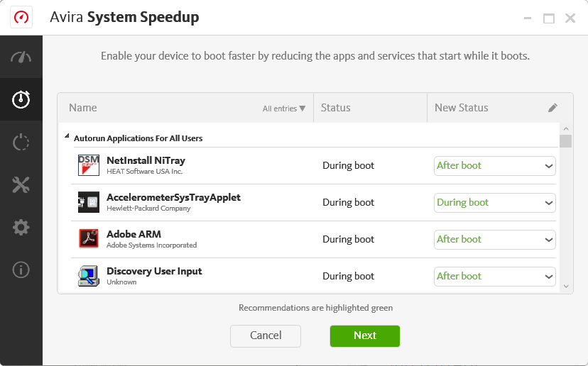Minimize the Avira System Speedup window
The width and height of the screenshot is (588, 366).
528,18
